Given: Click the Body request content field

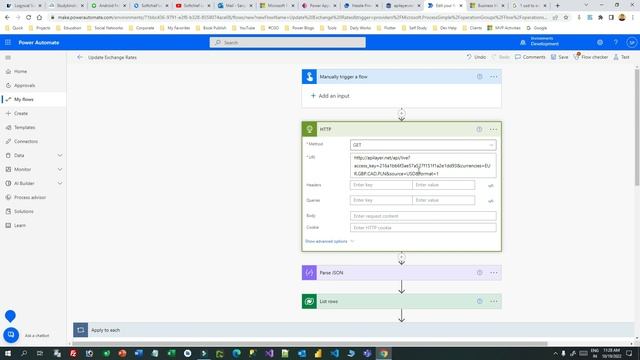Looking at the screenshot, I should (x=423, y=216).
